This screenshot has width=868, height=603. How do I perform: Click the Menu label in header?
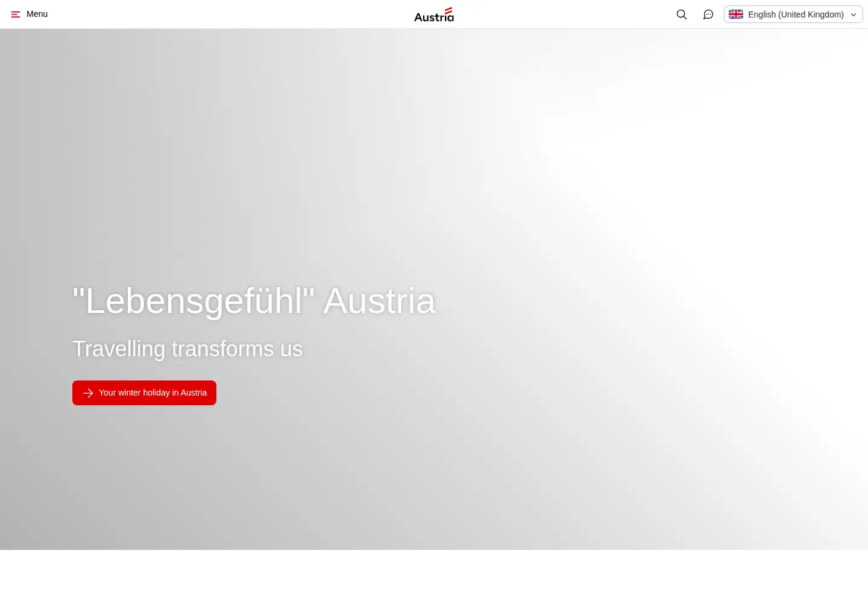click(37, 14)
